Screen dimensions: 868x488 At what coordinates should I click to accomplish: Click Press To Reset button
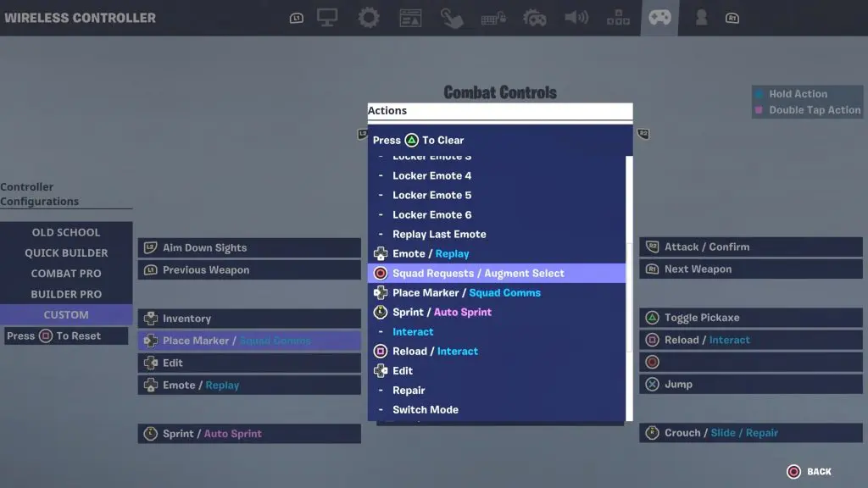click(64, 336)
